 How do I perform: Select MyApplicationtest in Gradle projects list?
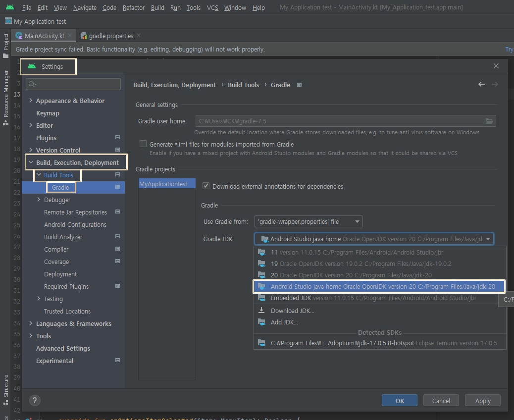coord(167,184)
